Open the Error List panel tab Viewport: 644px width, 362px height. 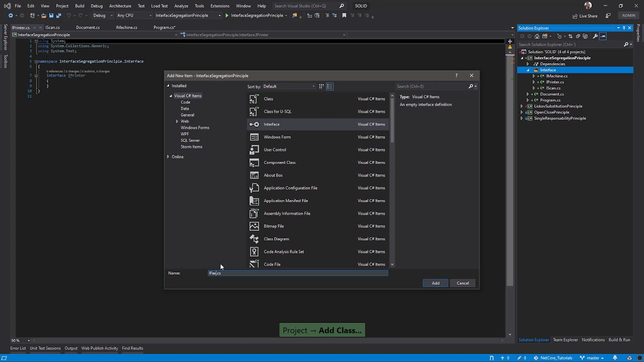click(18, 348)
